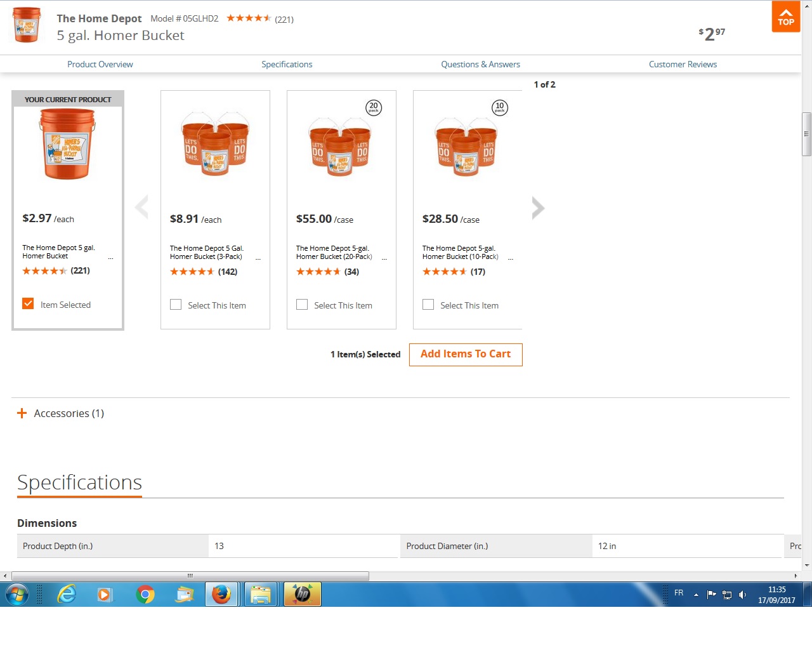Open the current product The Home Depot 5 gal. Homer Bucket link

58,252
